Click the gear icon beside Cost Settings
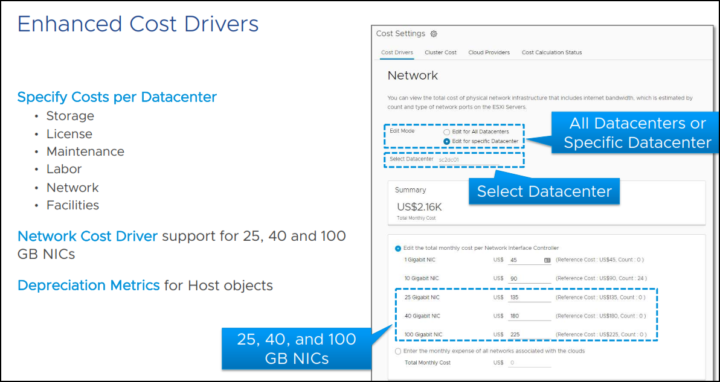This screenshot has height=382, width=720. click(433, 34)
